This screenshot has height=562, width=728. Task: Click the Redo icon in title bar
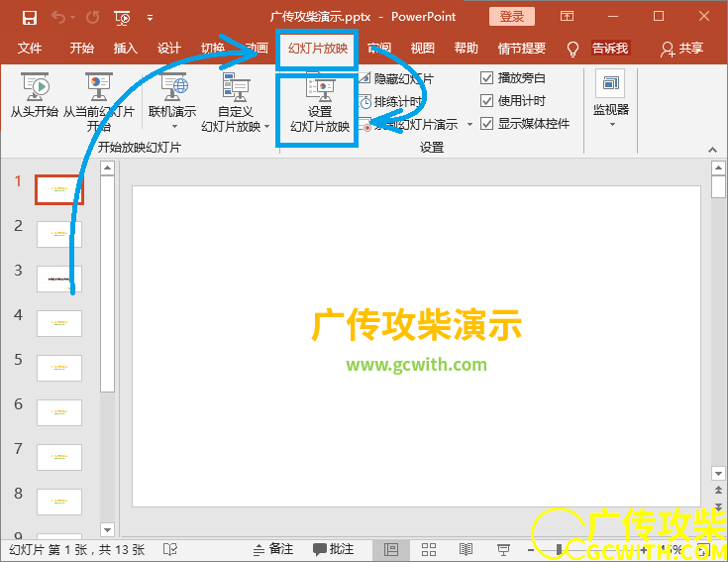(x=92, y=18)
